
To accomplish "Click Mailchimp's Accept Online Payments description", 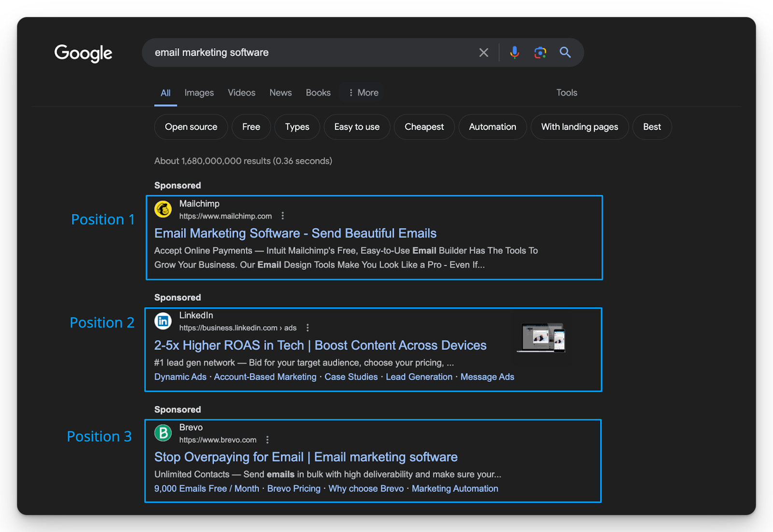I will (346, 258).
